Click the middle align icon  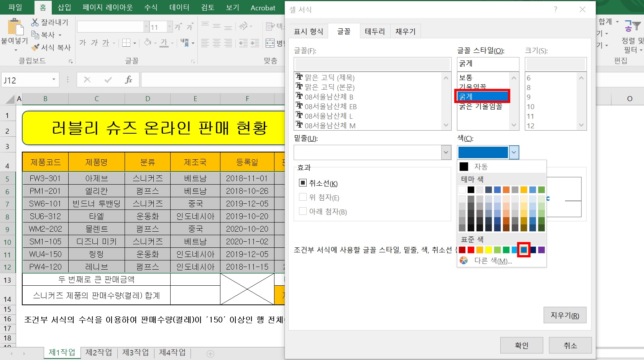pyautogui.click(x=217, y=26)
